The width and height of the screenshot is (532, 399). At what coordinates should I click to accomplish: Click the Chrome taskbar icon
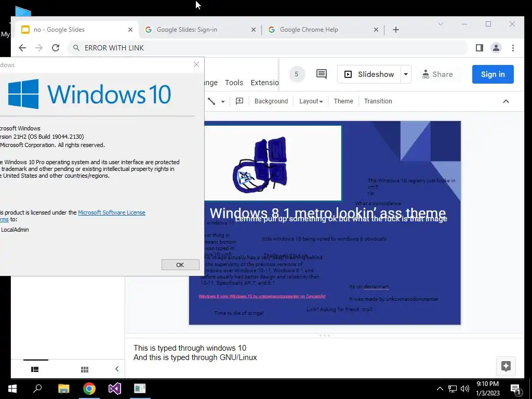(89, 389)
